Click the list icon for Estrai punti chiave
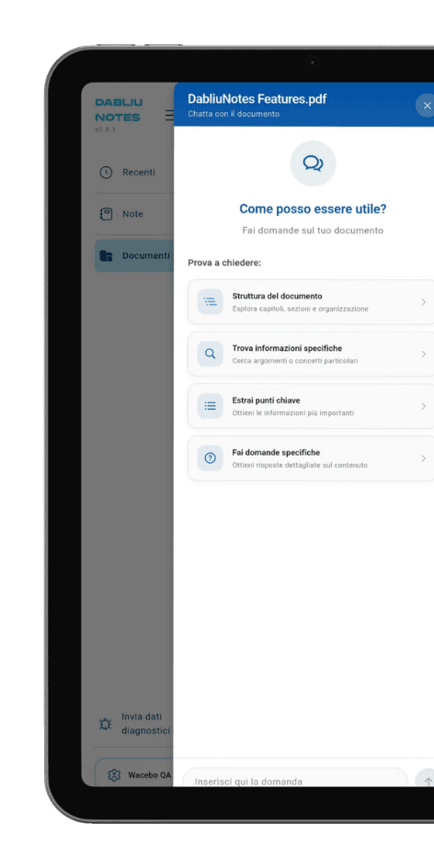Screen dimensions: 434x868 click(x=210, y=406)
